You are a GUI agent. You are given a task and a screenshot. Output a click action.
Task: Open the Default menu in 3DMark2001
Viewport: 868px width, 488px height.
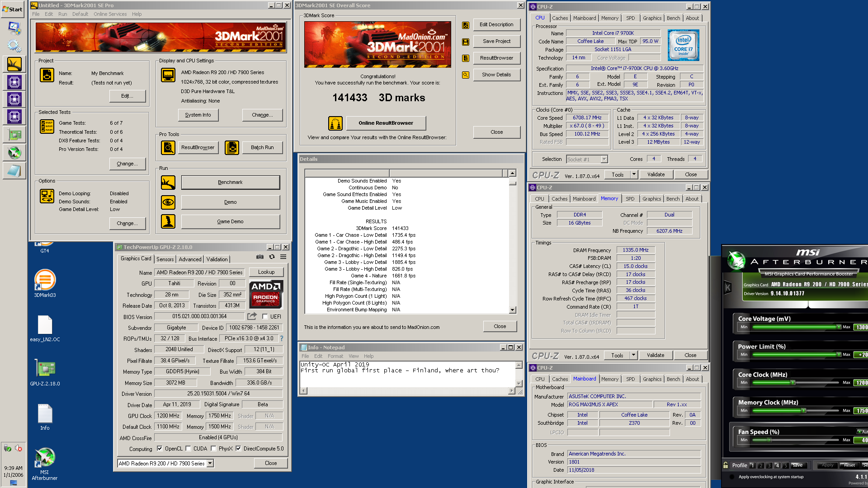tap(80, 14)
